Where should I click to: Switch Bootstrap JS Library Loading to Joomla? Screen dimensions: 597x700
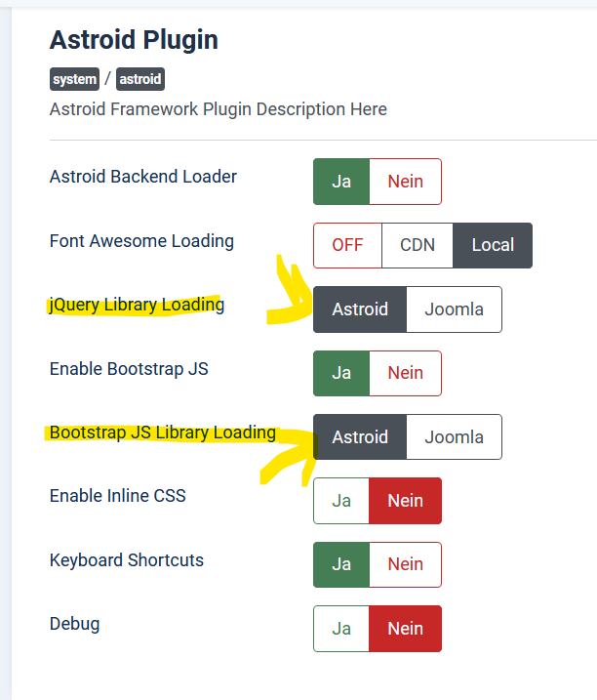coord(455,437)
